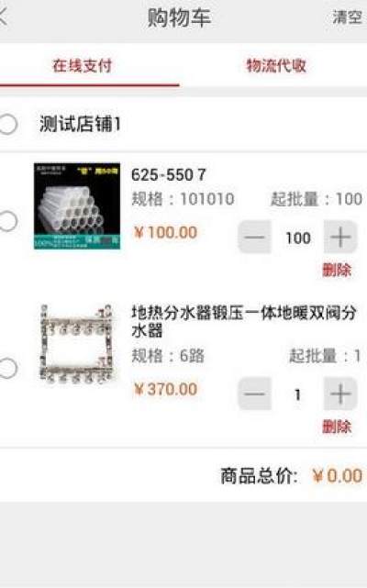This screenshot has height=588, width=367.
Task: Tap the 清空 clear cart button
Action: click(348, 17)
